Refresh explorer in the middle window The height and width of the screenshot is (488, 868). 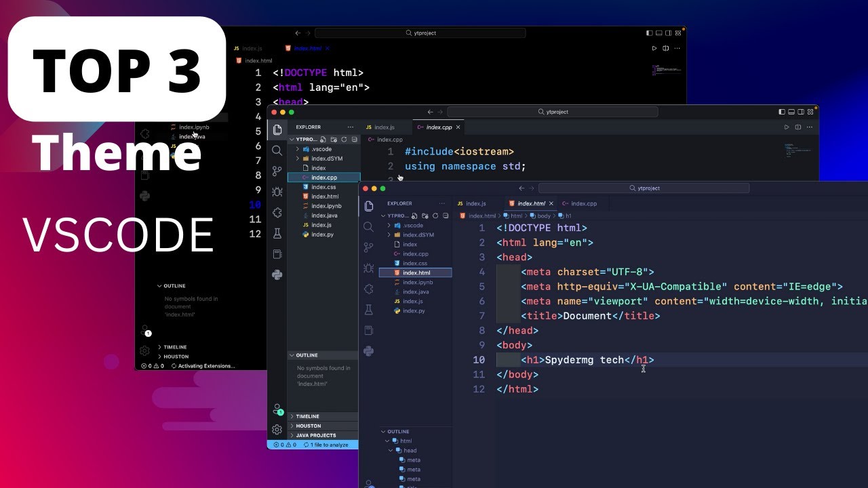point(344,139)
